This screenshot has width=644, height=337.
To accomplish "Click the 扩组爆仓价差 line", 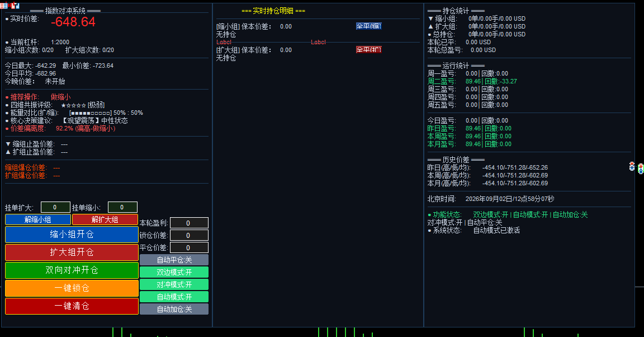I will (32, 175).
